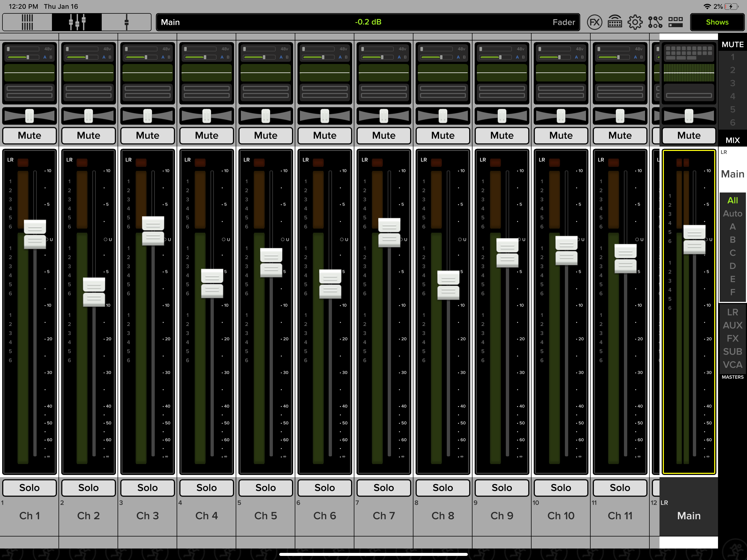Open the overview view with the grid-lines icon

click(27, 22)
